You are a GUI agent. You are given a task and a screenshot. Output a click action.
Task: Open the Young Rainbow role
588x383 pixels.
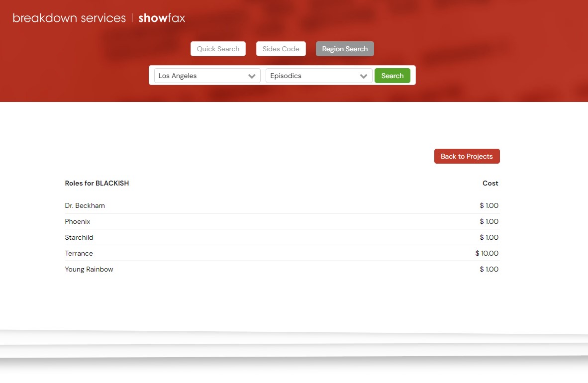click(89, 269)
